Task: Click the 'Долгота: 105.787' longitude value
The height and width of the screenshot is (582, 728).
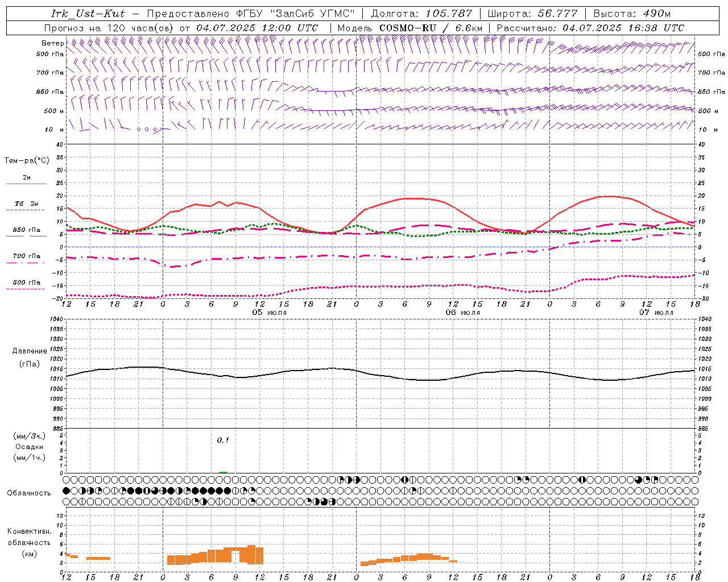Action: [x=421, y=14]
